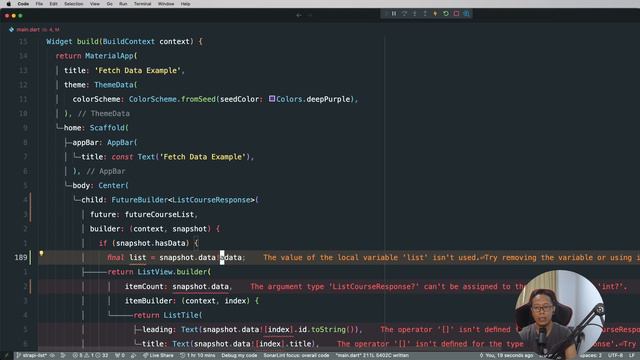
Task: Click 'Scaffold' after home:
Action: [107, 128]
